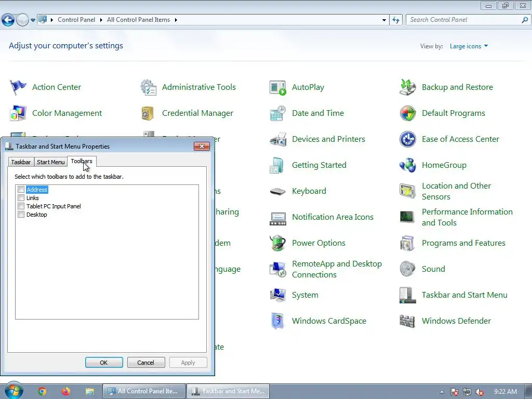532x399 pixels.
Task: Enable the Desktop toolbar checkbox
Action: pyautogui.click(x=21, y=215)
